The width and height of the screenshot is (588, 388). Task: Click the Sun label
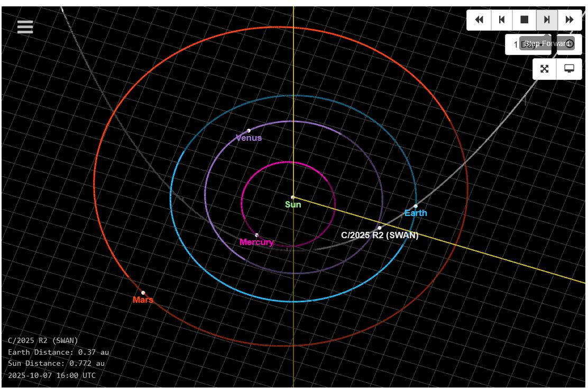293,205
